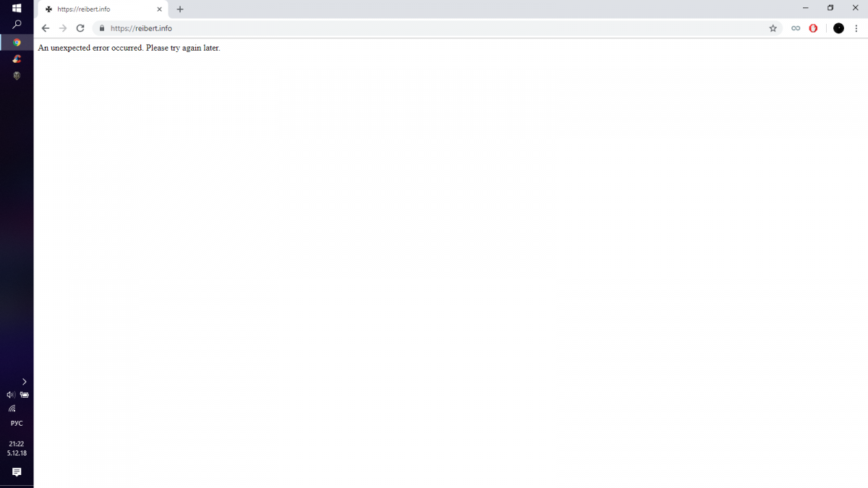Close the Chrome window
868x488 pixels.
click(x=855, y=8)
